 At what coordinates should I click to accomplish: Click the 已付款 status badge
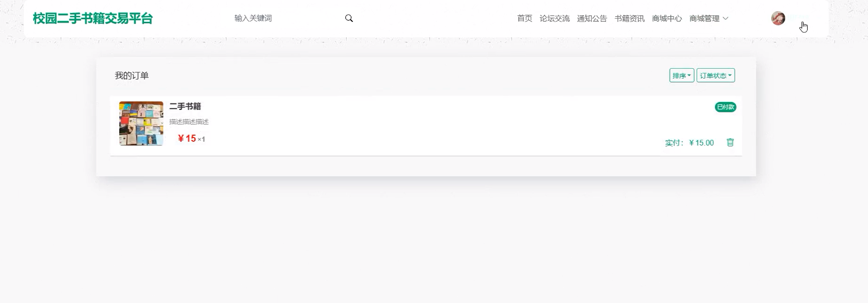point(725,107)
